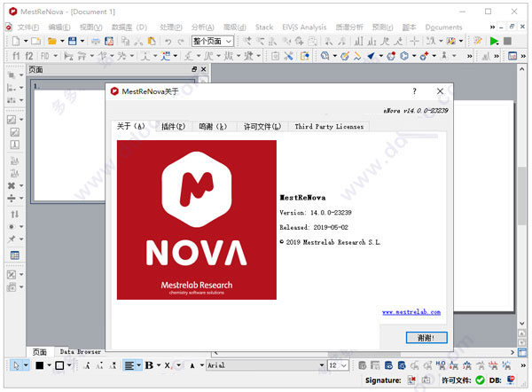Open the zoom level 整个页面 dropdown
Screen dimensions: 532x392
pos(213,41)
